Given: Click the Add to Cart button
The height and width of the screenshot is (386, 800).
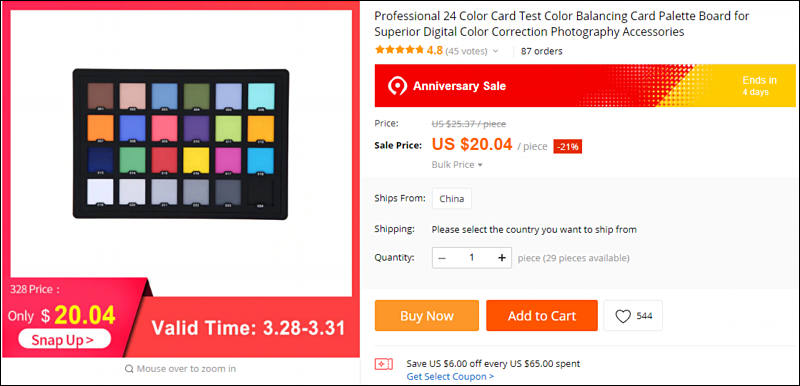Looking at the screenshot, I should click(541, 316).
